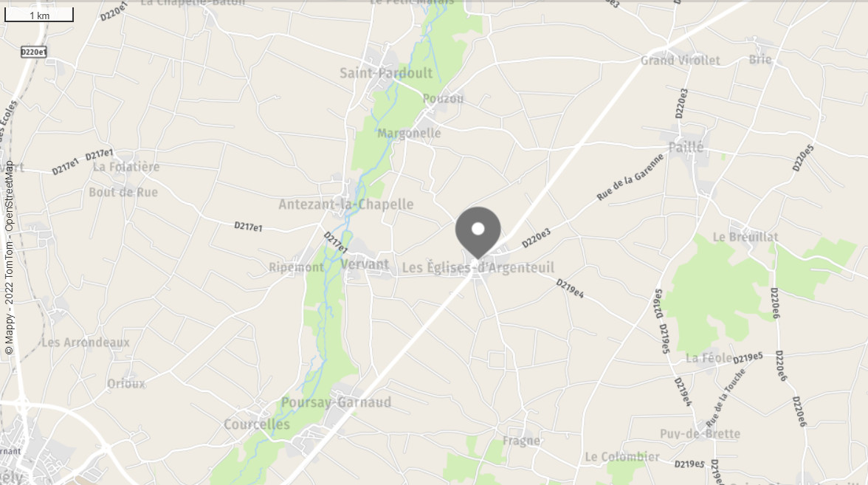Click the Rue de la Garenne road label
This screenshot has height=485, width=868.
630,177
